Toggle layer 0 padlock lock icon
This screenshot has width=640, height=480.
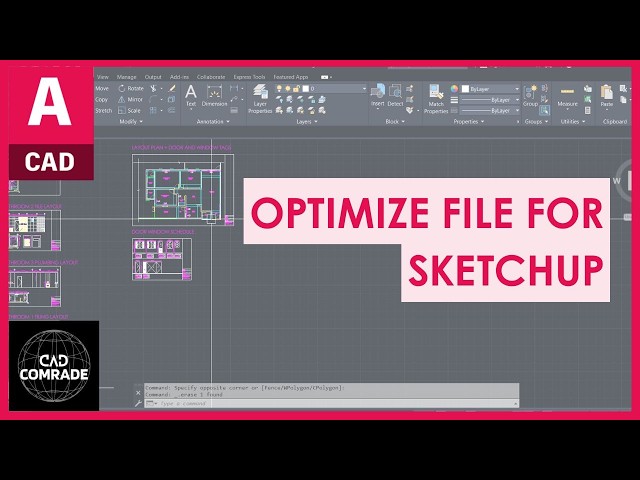coord(296,89)
